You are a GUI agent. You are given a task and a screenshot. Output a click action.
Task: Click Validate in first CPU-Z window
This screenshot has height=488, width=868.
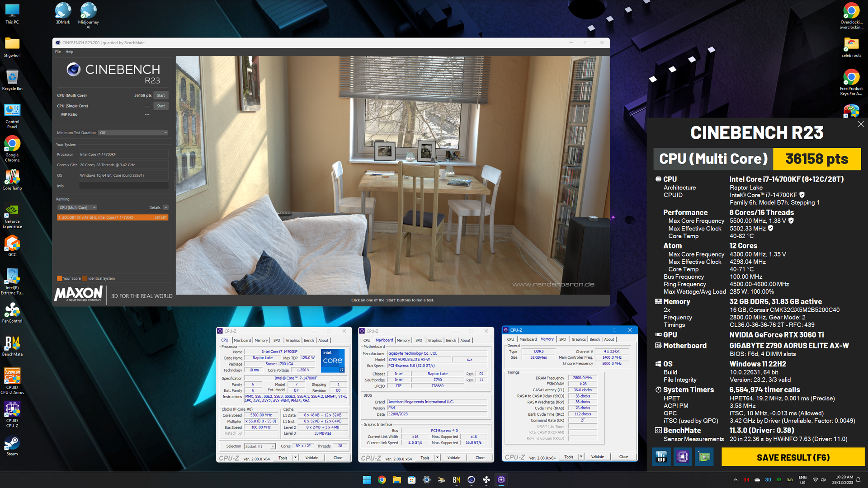[312, 458]
